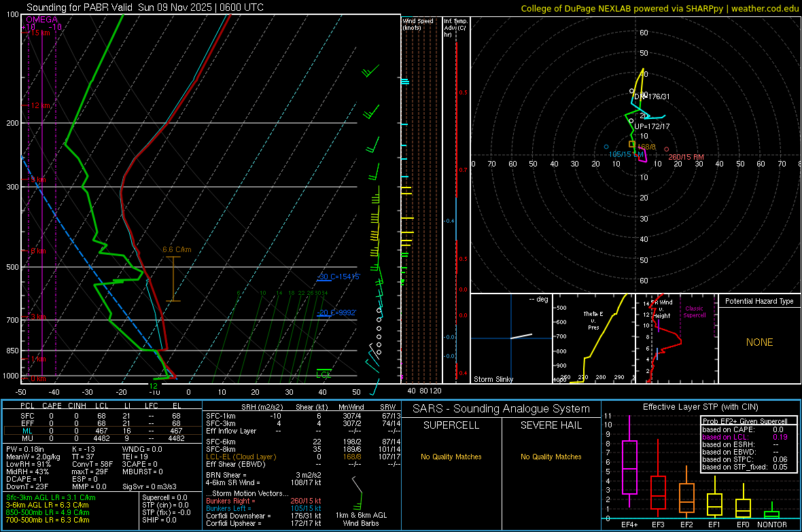
Task: Click the MeanW = 2.0g/kg value
Action: [33, 457]
